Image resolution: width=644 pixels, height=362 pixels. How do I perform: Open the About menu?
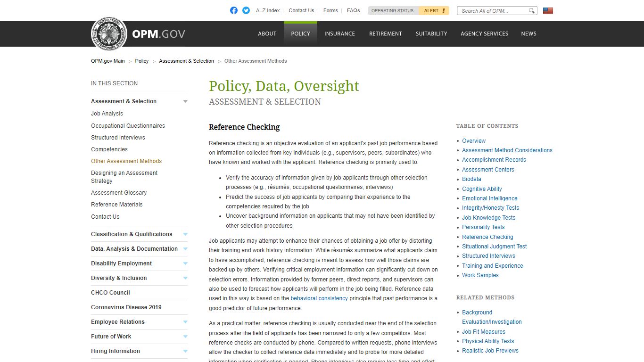pyautogui.click(x=267, y=33)
